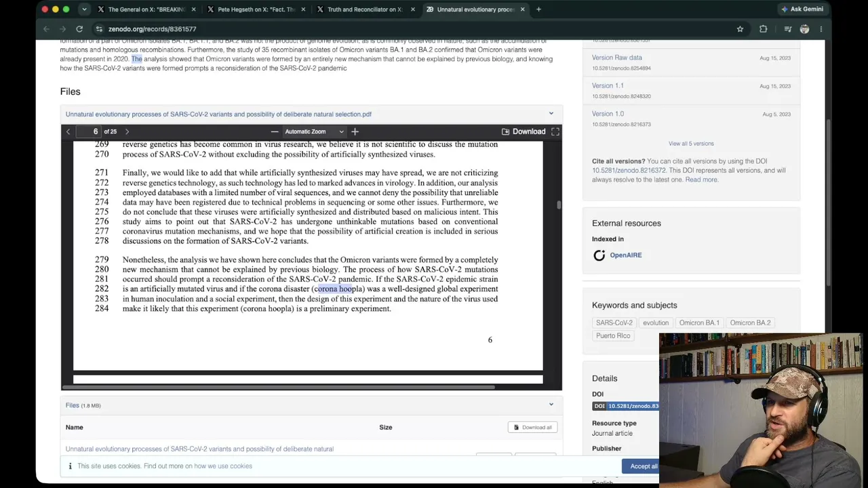The image size is (868, 488).
Task: Open Ask Gemini assistant
Action: (x=802, y=9)
